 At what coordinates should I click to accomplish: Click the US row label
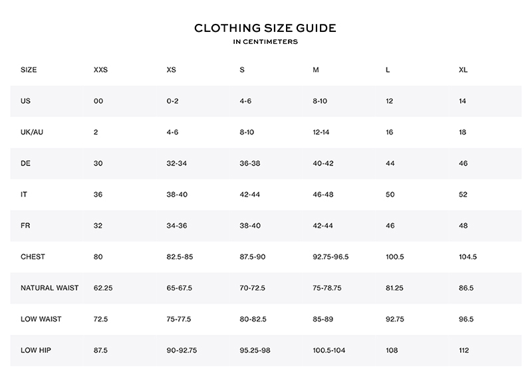(x=26, y=101)
